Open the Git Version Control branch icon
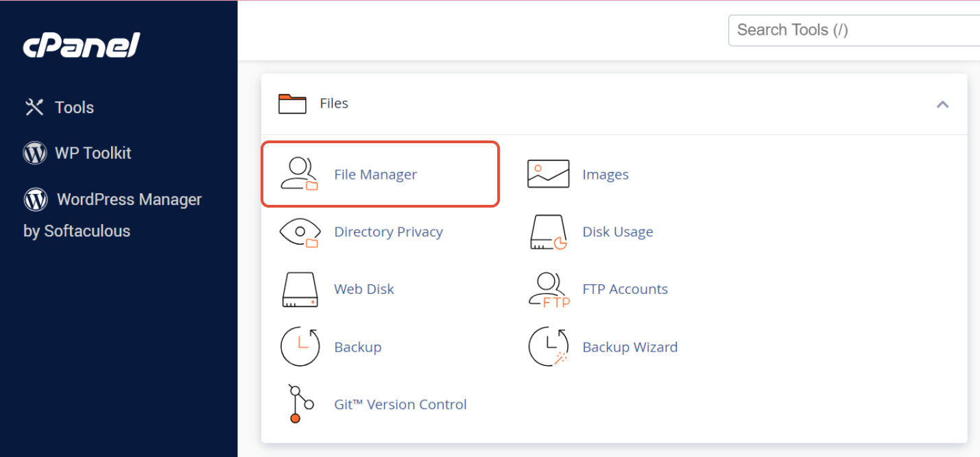The height and width of the screenshot is (457, 980). [x=300, y=404]
